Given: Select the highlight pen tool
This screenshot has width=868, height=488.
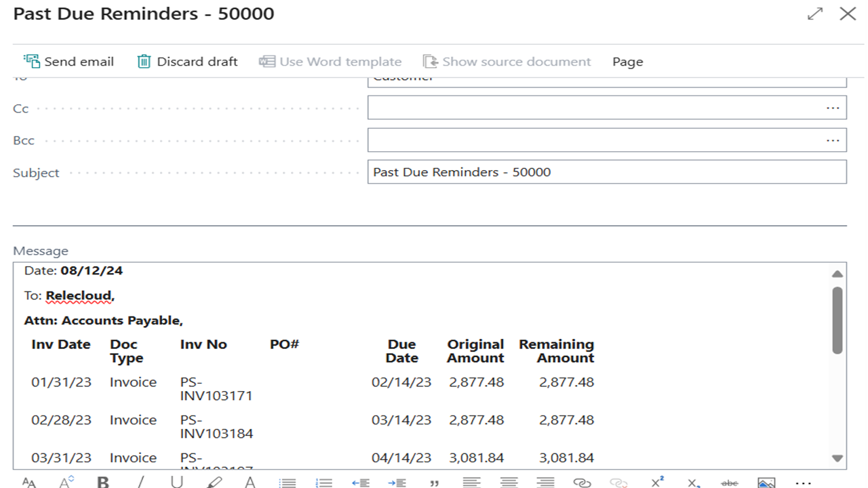Looking at the screenshot, I should (x=214, y=482).
